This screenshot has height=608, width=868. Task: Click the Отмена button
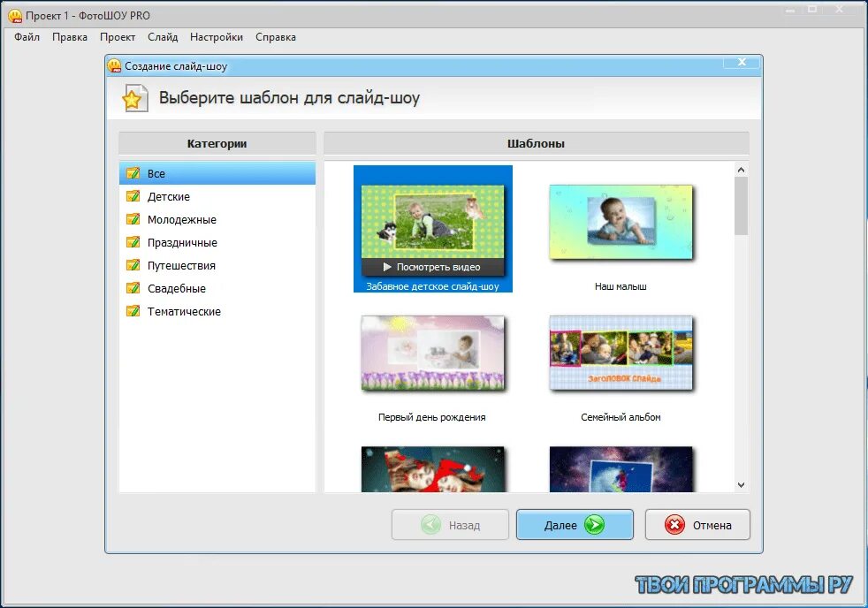697,524
